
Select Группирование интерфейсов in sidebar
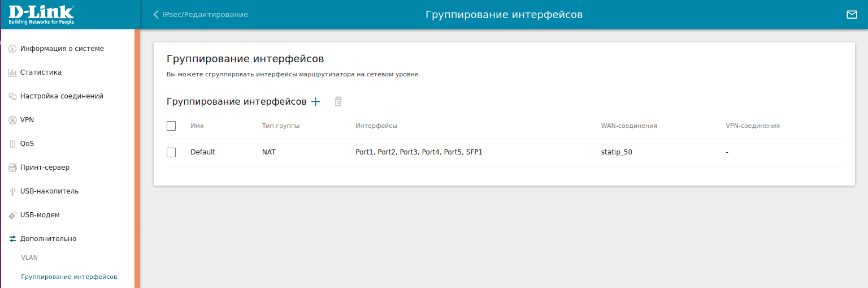coord(69,277)
